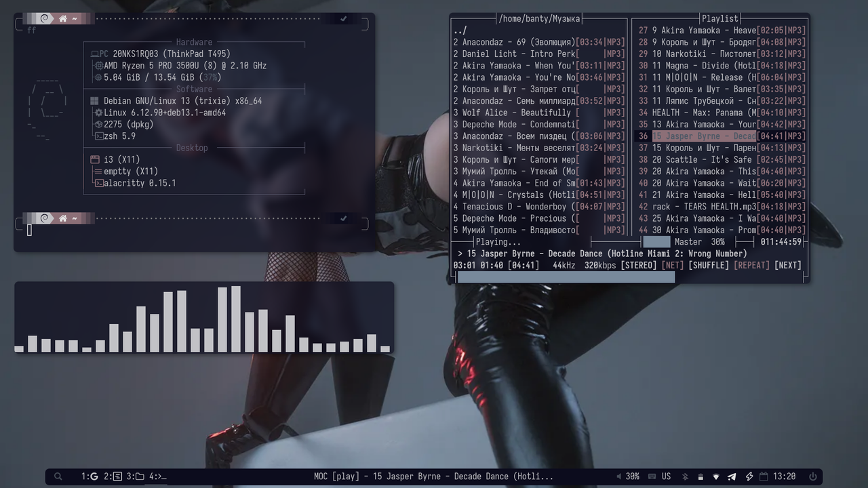
Task: Click the OS icon beside Debian GNU/Linux 13
Action: (x=94, y=101)
